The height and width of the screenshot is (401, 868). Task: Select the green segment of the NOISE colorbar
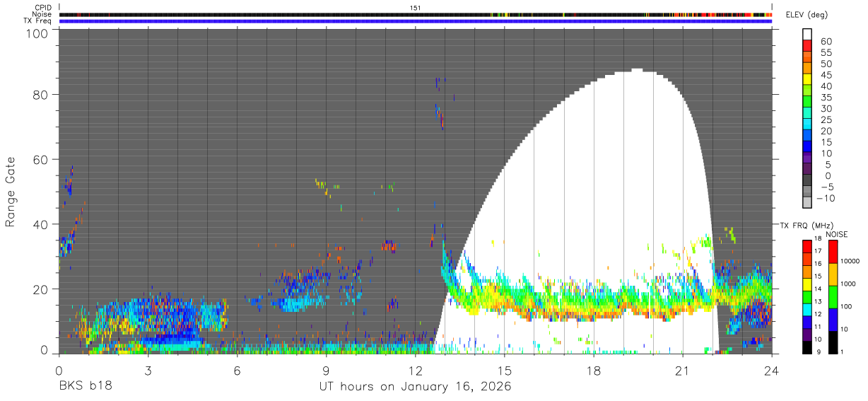833,297
